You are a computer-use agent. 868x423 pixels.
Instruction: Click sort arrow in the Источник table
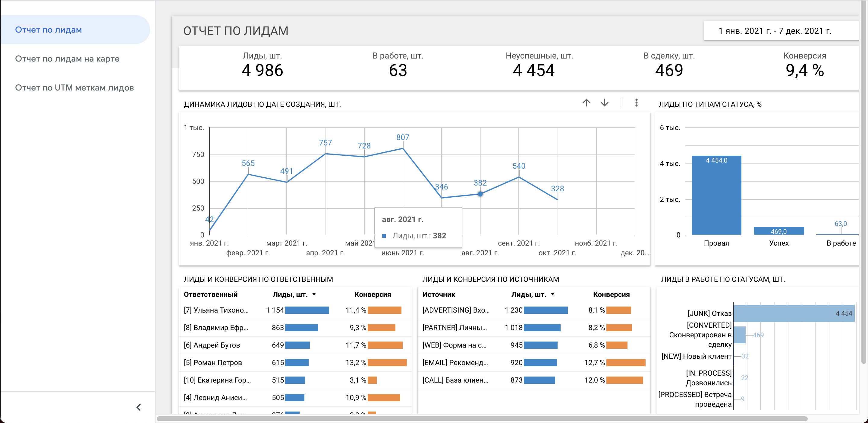[553, 294]
